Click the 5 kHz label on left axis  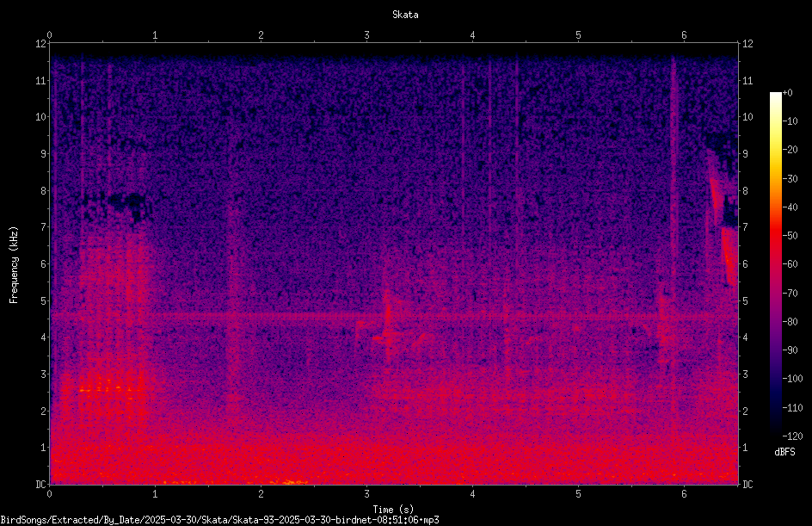click(x=43, y=300)
